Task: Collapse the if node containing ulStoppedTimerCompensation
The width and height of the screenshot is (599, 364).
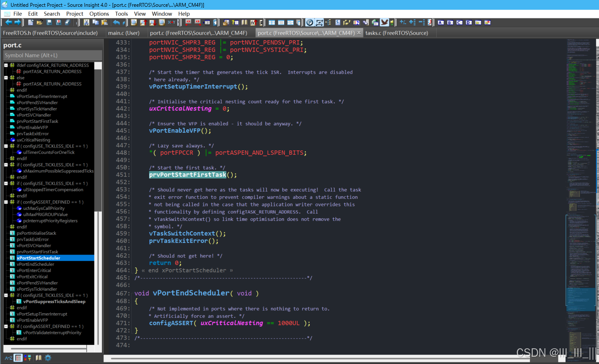Action: pos(6,183)
